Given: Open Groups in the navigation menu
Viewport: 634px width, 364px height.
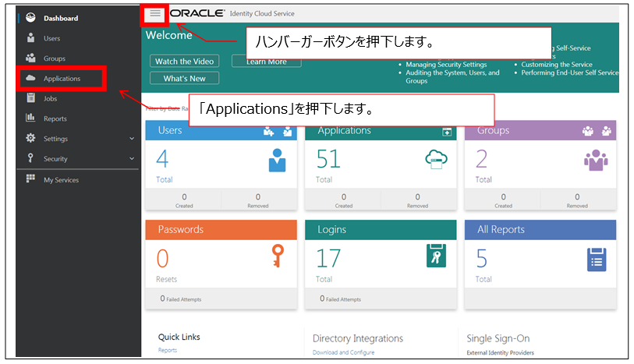Looking at the screenshot, I should pos(55,58).
